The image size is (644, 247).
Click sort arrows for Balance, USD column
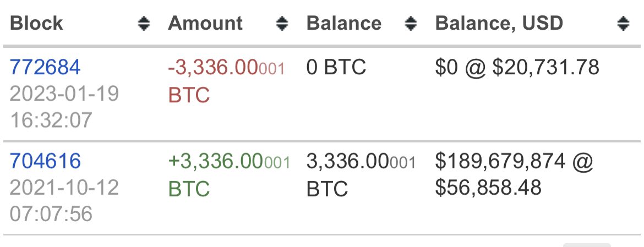pyautogui.click(x=623, y=23)
